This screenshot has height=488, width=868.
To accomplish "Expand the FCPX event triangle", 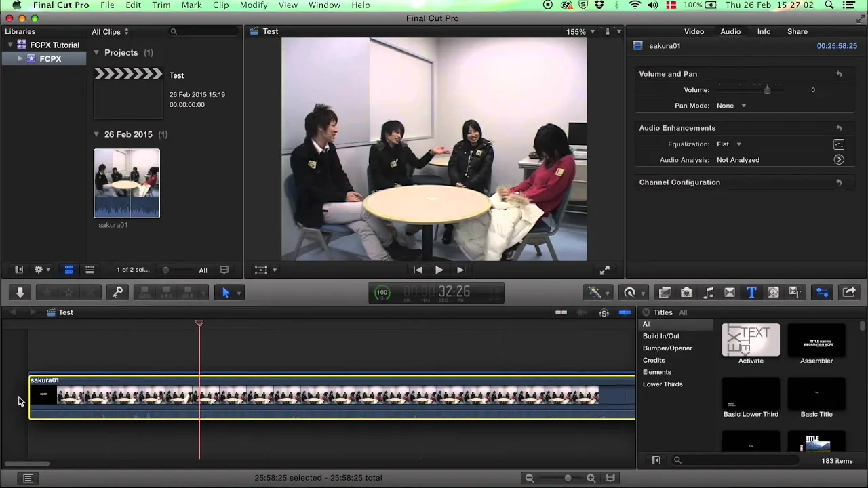I will [20, 59].
